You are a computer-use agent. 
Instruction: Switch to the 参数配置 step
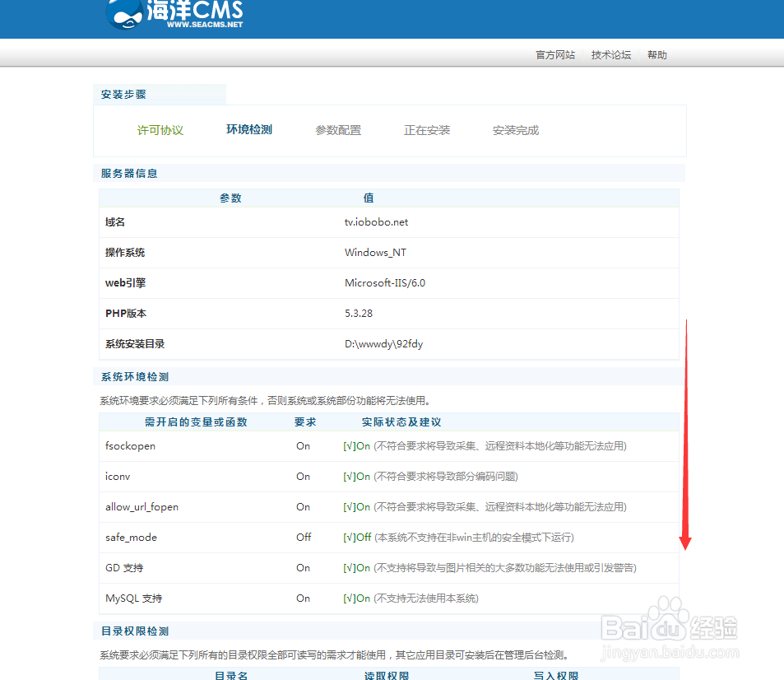pyautogui.click(x=338, y=129)
